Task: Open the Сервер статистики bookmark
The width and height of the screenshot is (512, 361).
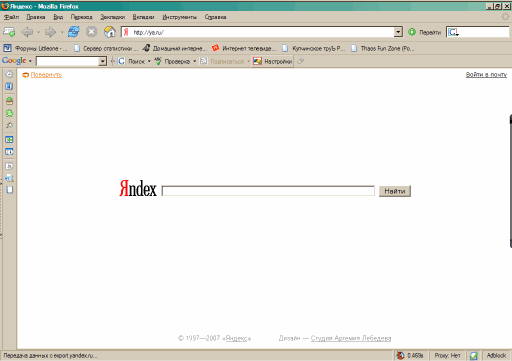Action: point(106,48)
